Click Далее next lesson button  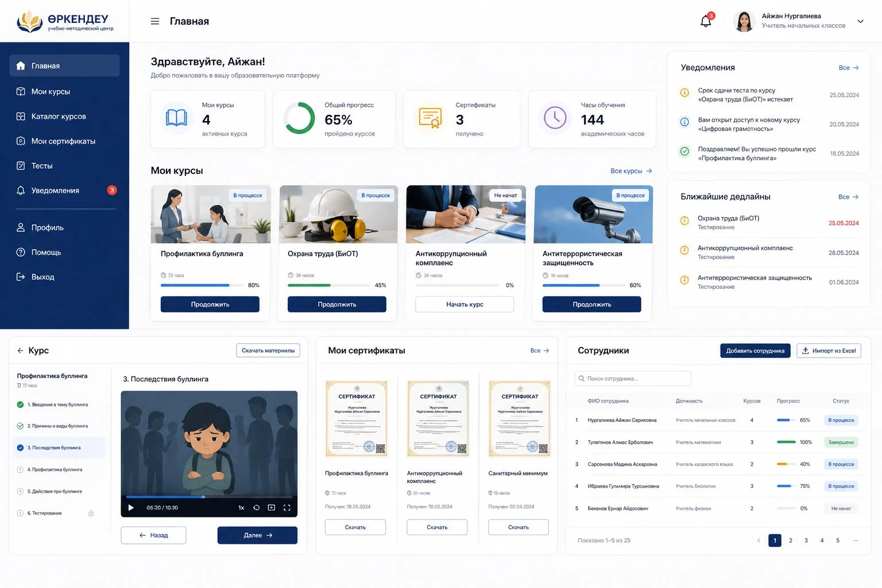(x=257, y=535)
